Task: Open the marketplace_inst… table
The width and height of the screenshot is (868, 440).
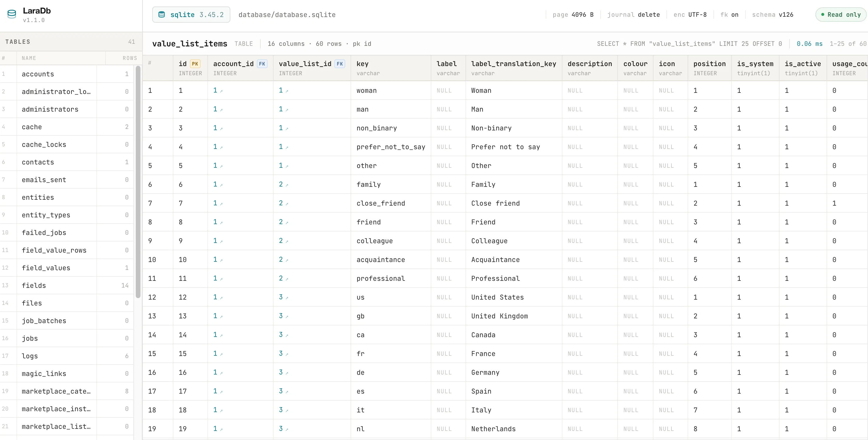Action: tap(67, 409)
